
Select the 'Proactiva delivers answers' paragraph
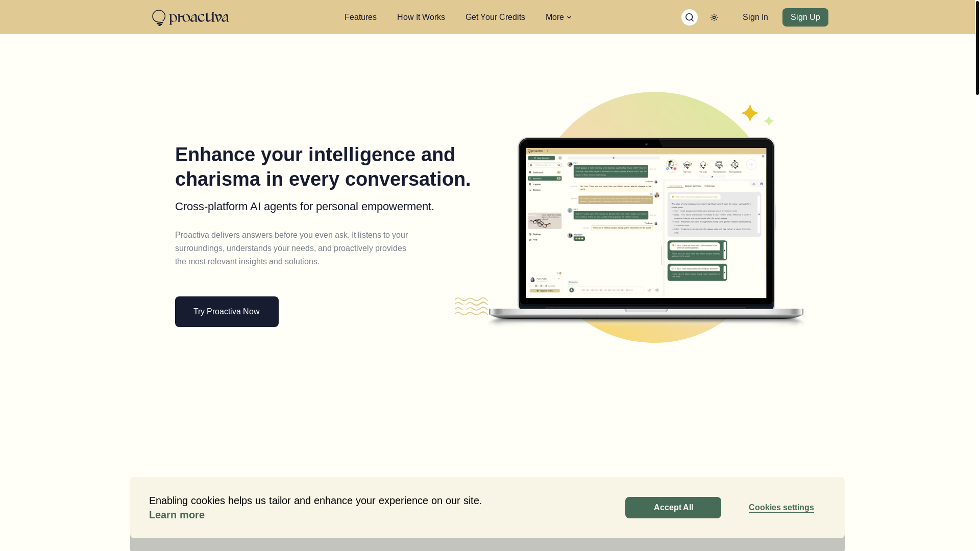(291, 248)
